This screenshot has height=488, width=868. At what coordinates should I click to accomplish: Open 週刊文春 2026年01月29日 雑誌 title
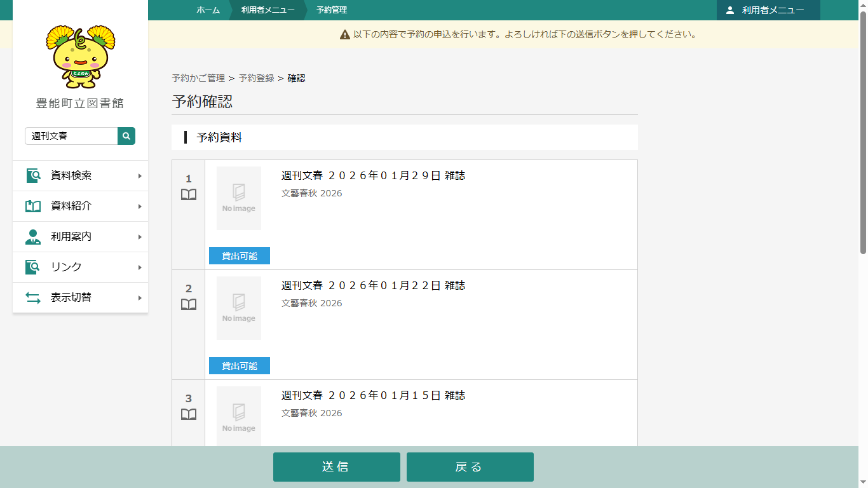(x=374, y=176)
